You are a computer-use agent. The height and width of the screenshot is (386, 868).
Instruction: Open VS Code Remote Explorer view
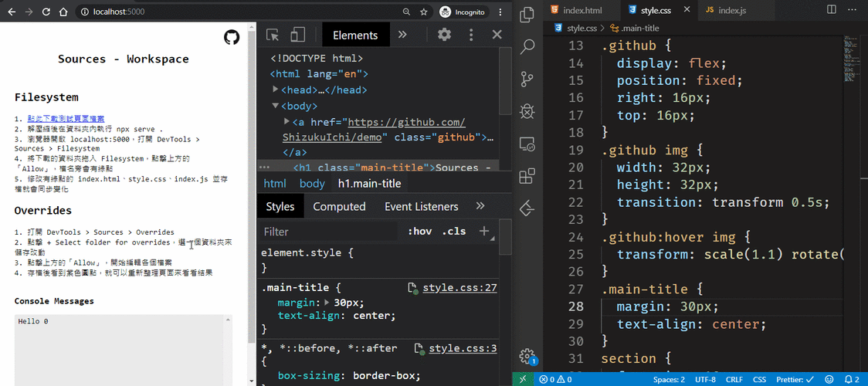point(527,144)
